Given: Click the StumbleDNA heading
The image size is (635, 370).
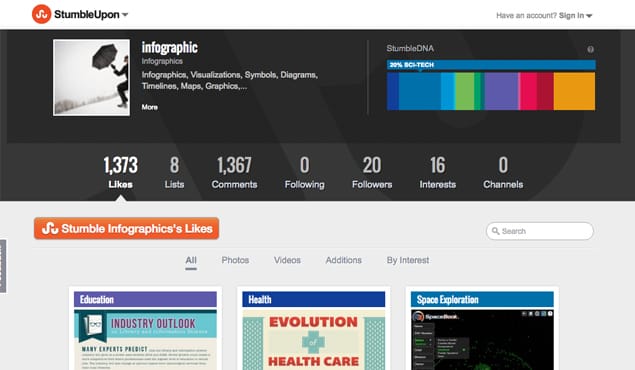Looking at the screenshot, I should pyautogui.click(x=410, y=49).
